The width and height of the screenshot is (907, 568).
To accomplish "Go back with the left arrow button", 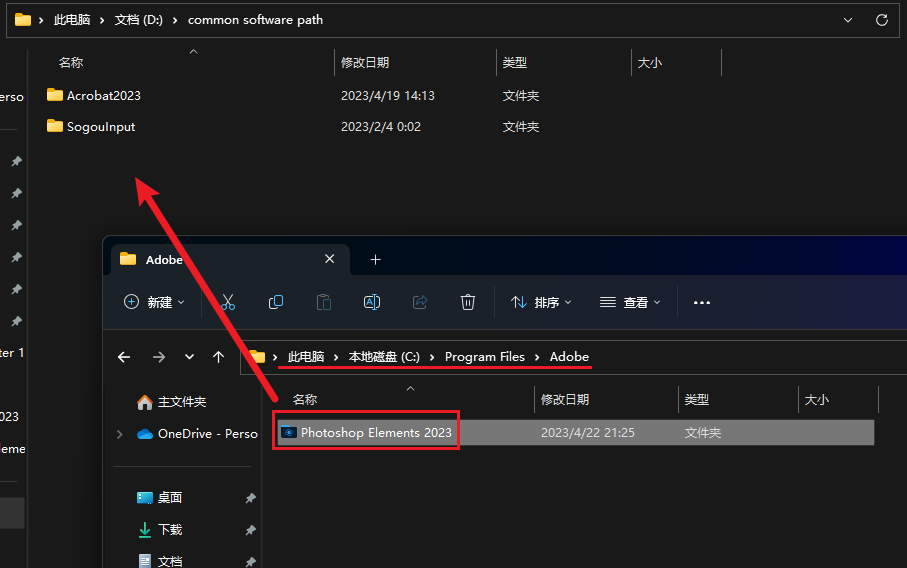I will tap(124, 357).
